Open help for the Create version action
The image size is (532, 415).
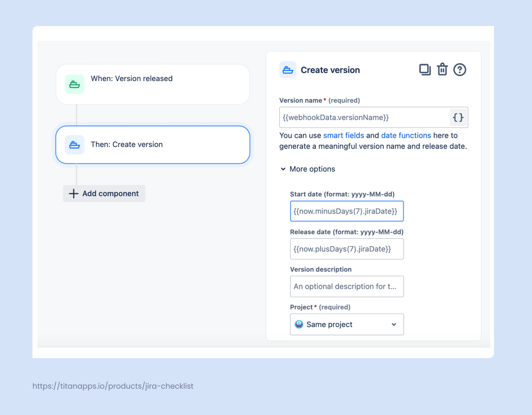460,69
